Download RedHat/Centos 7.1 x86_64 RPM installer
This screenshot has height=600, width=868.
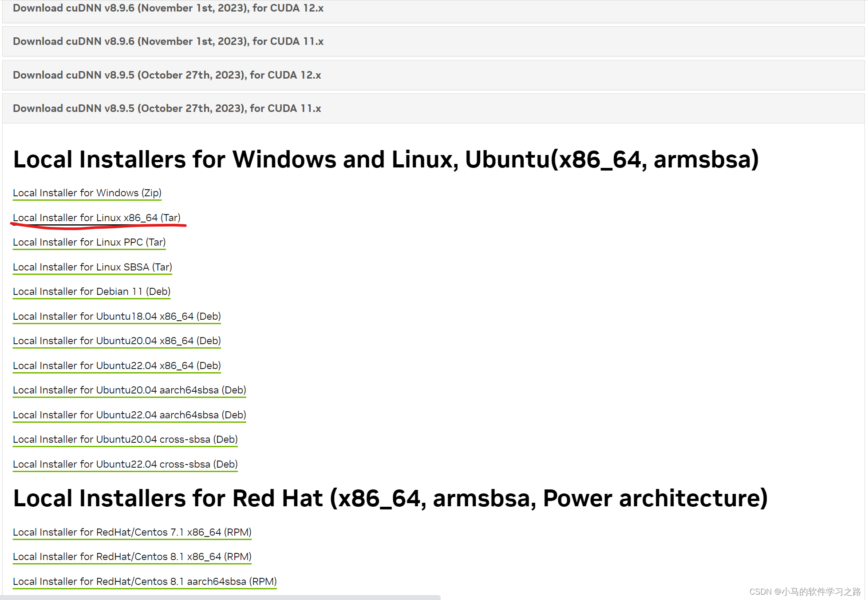132,532
